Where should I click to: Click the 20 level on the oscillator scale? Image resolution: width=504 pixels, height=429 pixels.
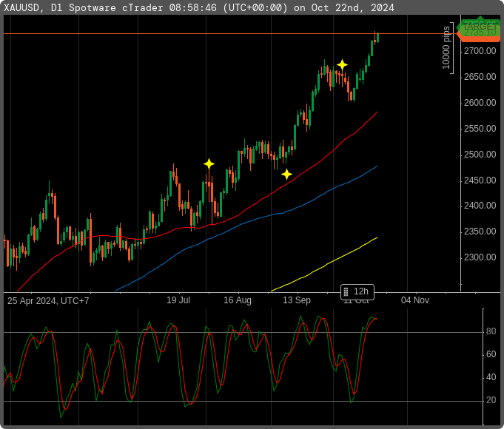click(490, 400)
